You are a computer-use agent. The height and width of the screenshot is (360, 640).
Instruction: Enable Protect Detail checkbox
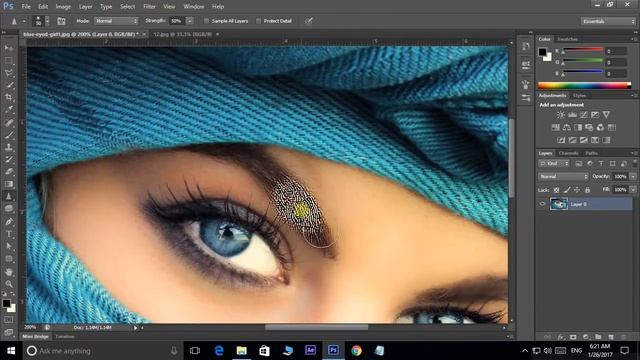click(258, 21)
